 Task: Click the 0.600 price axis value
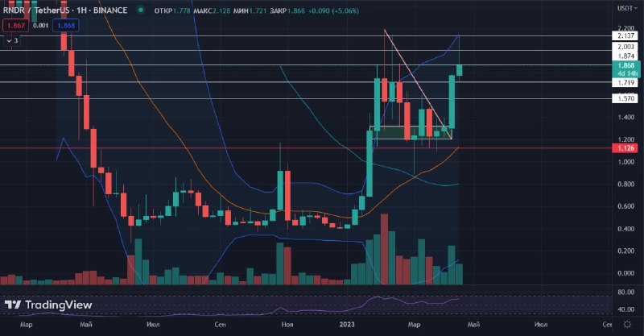click(x=625, y=206)
